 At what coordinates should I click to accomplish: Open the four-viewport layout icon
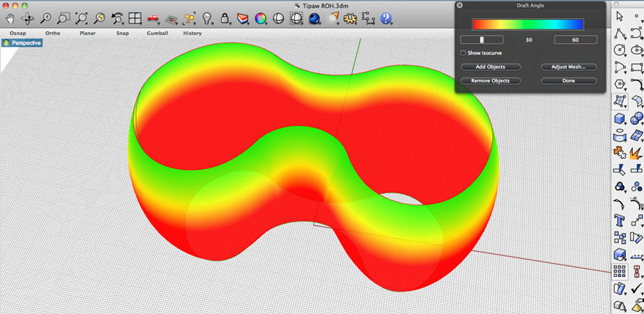(135, 18)
